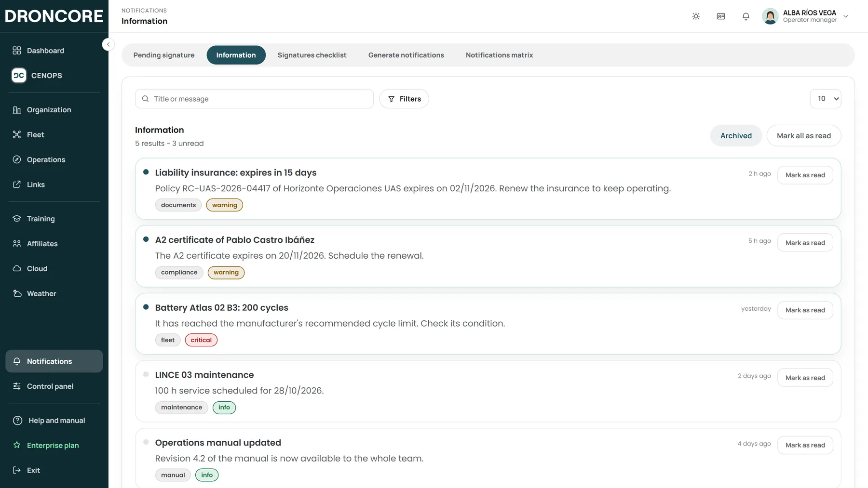Image resolution: width=868 pixels, height=488 pixels.
Task: Open the Notifications matrix tab
Action: click(x=499, y=55)
